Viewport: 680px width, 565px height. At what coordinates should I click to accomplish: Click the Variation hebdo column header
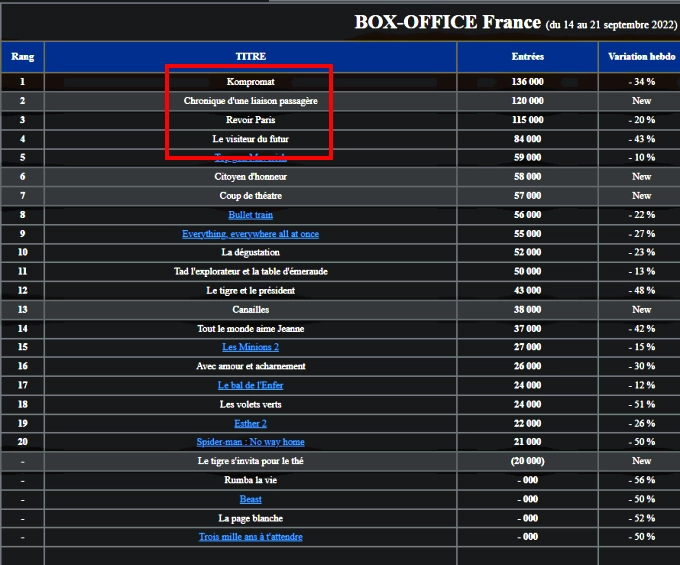[641, 57]
